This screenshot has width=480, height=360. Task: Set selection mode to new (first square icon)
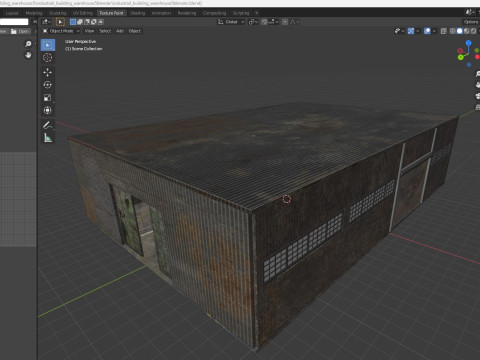click(73, 22)
